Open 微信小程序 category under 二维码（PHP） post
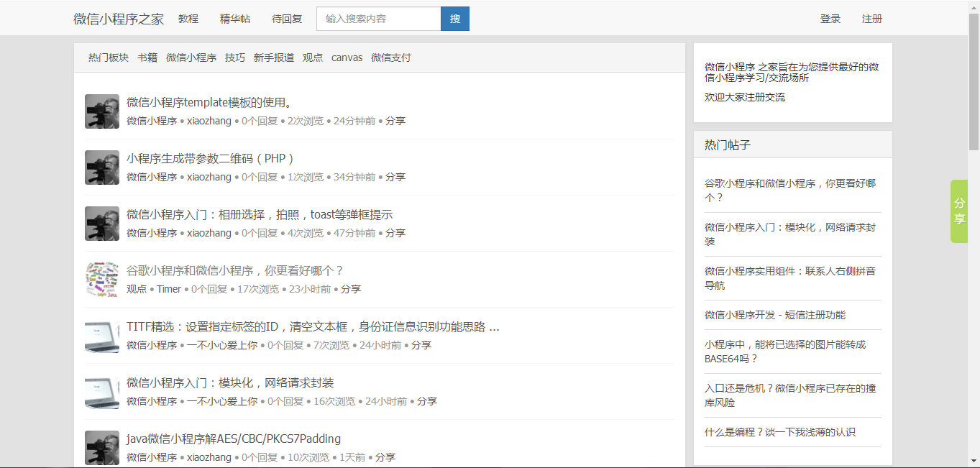This screenshot has width=980, height=468. [152, 177]
